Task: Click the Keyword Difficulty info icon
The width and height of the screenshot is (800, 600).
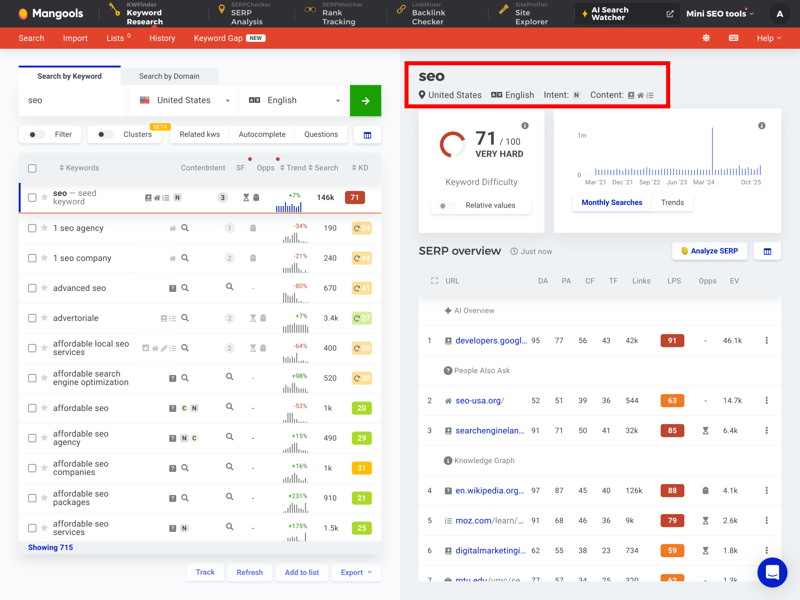Action: (x=525, y=126)
